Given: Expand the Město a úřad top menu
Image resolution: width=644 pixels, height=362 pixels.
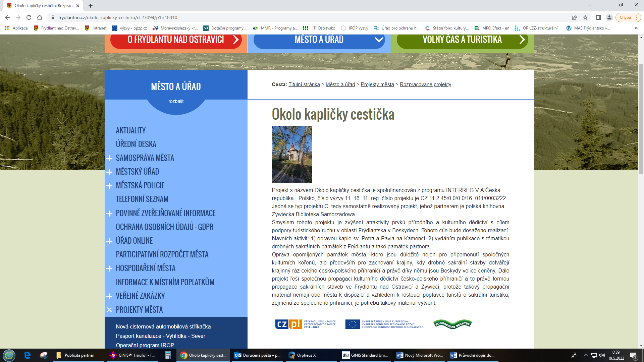Looking at the screenshot, I should 319,40.
